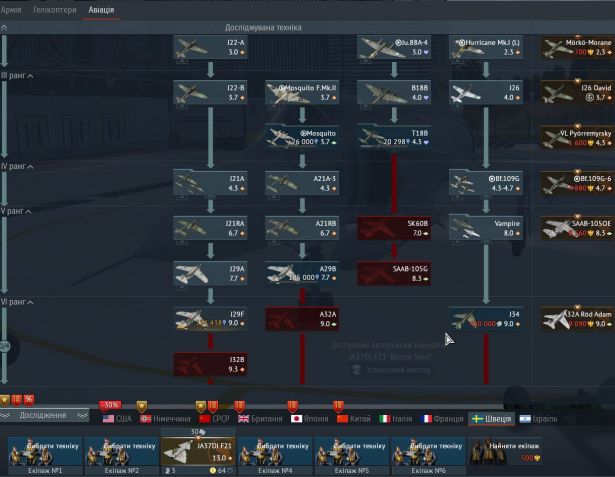Switch to the США nation tab
The image size is (615, 477).
(x=117, y=419)
